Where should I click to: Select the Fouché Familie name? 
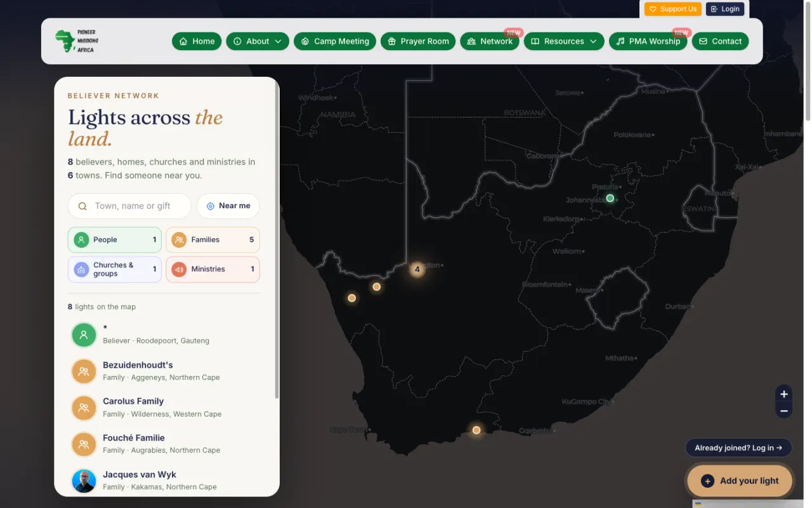point(134,438)
